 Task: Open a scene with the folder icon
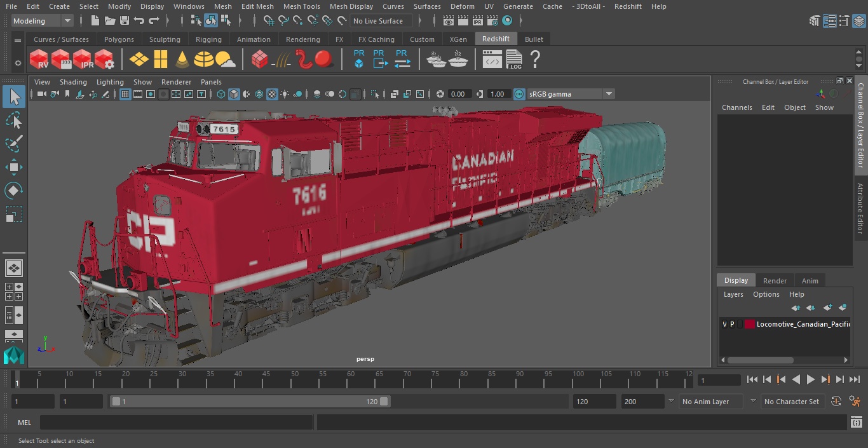click(110, 21)
